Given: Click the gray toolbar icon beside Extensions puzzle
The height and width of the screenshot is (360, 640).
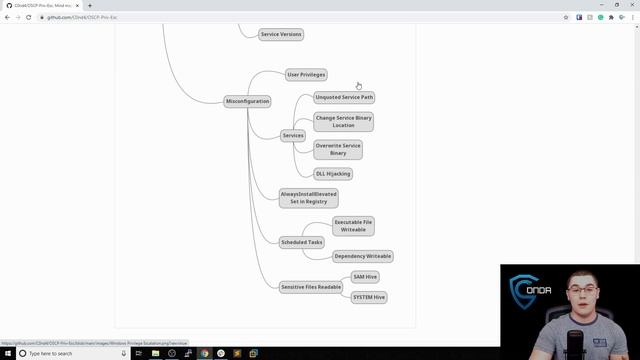Looking at the screenshot, I should click(622, 18).
